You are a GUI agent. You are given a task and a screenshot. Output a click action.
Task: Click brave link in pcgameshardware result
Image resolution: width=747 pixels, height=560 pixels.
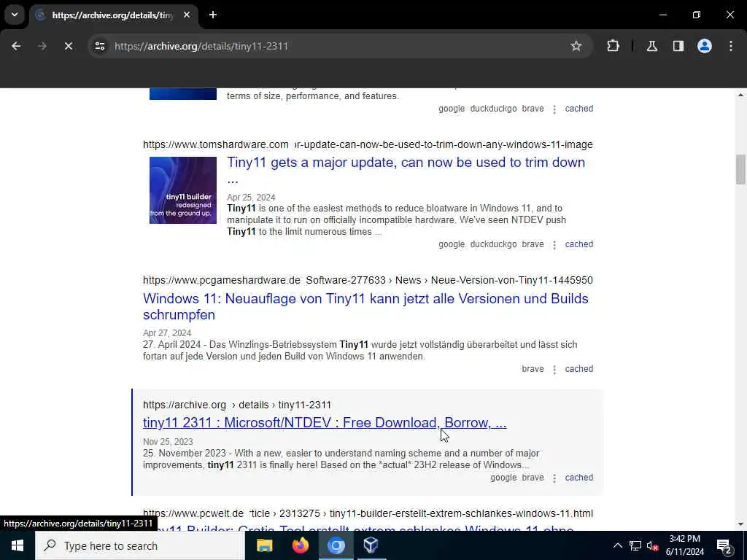(x=533, y=369)
